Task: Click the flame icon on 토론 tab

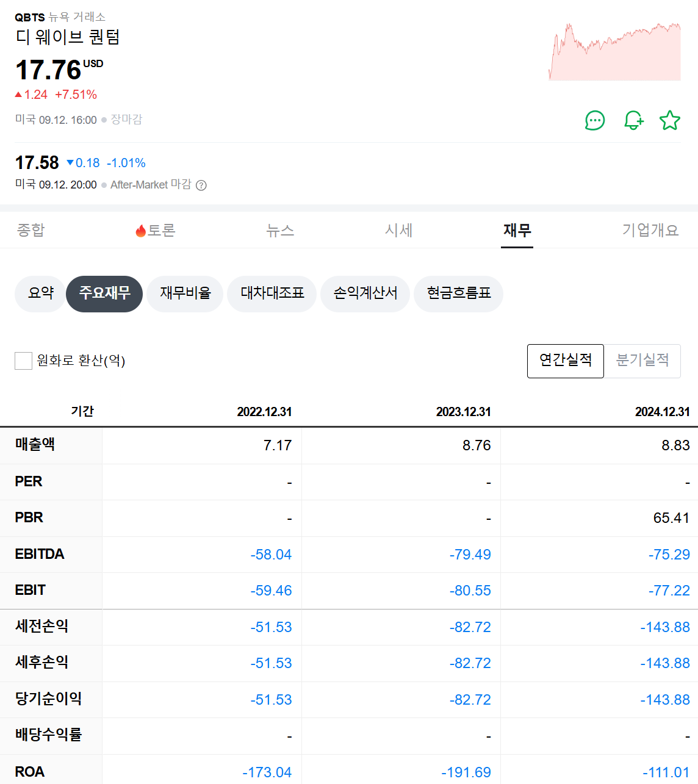Action: pyautogui.click(x=141, y=231)
